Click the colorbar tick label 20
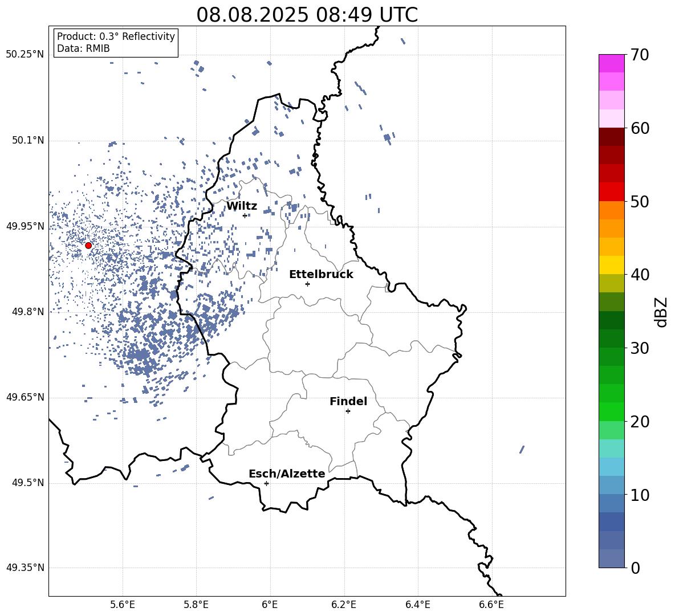 pyautogui.click(x=639, y=422)
